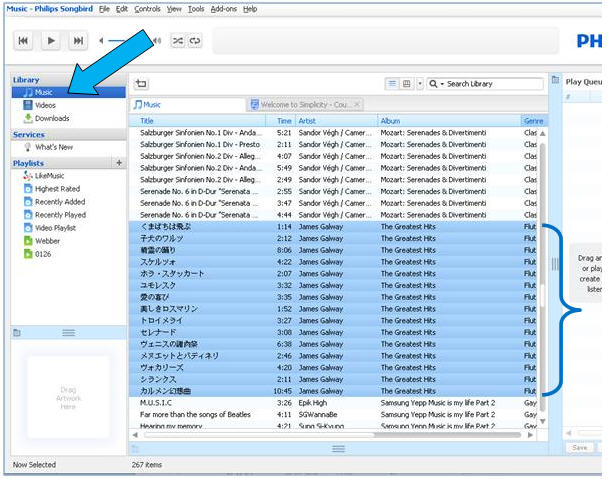The width and height of the screenshot is (608, 479).
Task: Click horizontal scrollbar right arrow
Action: pyautogui.click(x=530, y=435)
